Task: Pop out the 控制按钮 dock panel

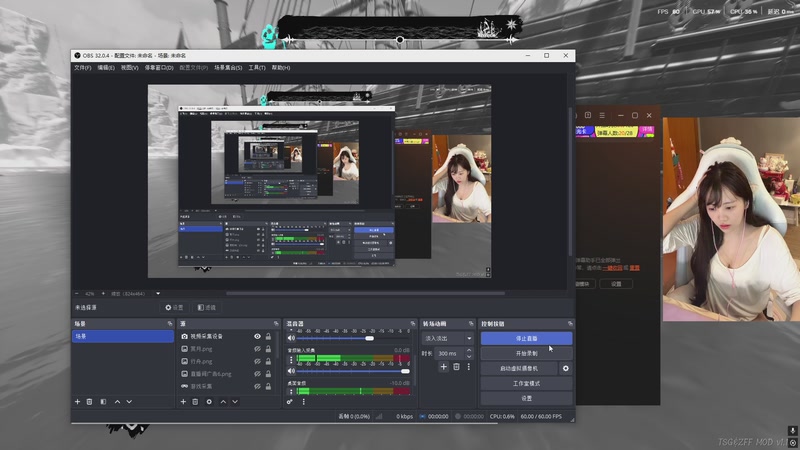Action: coord(570,323)
